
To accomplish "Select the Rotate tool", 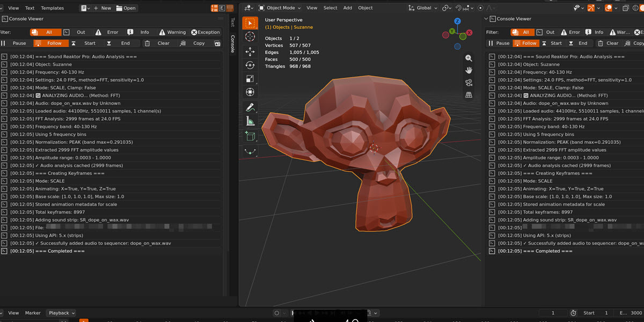I will tap(250, 65).
